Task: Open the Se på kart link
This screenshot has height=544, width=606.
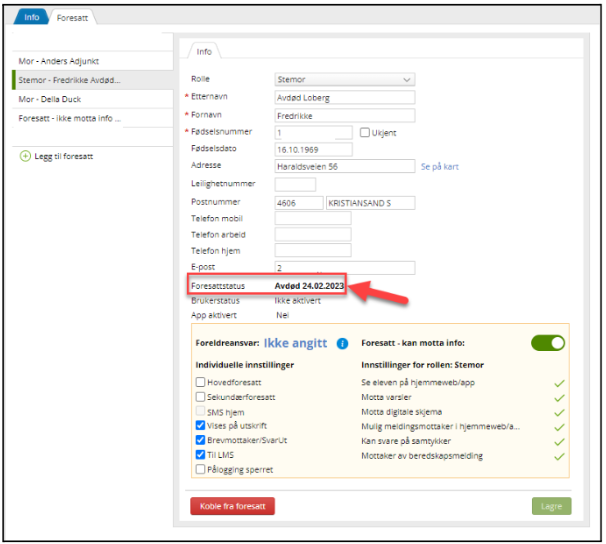Action: [x=440, y=166]
